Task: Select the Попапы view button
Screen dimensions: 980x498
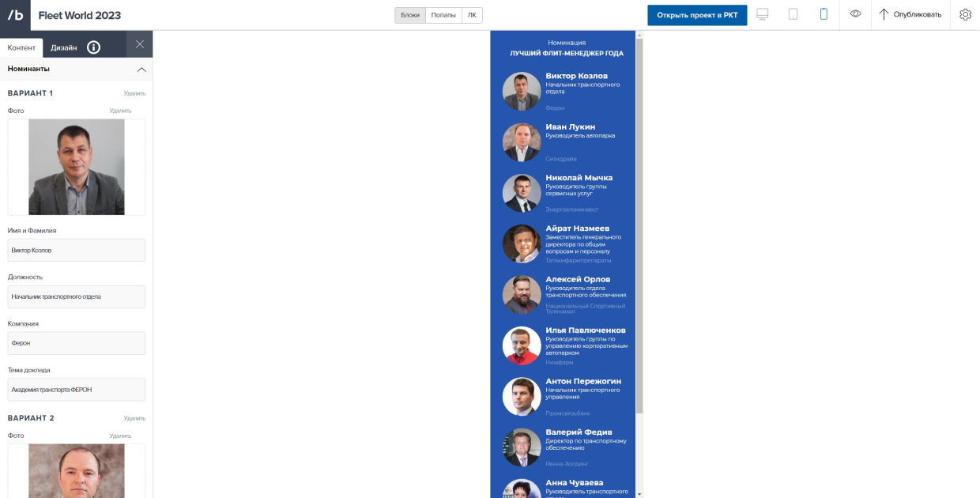Action: (443, 15)
